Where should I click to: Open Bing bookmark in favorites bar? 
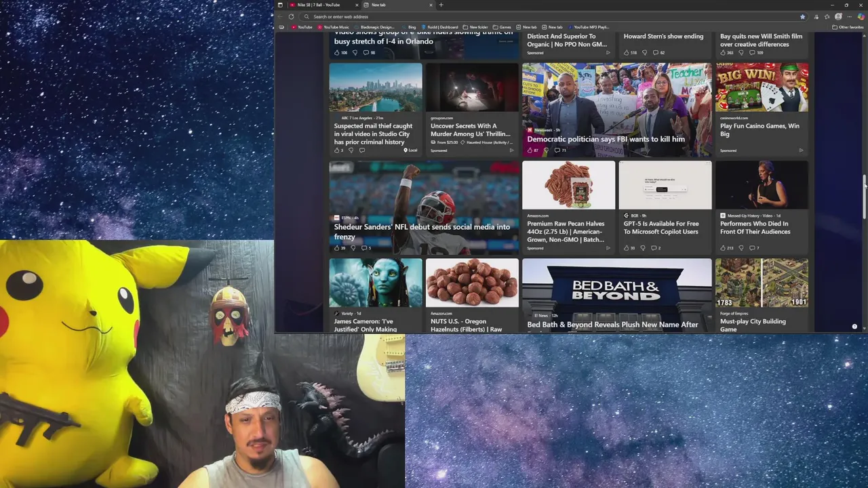408,27
